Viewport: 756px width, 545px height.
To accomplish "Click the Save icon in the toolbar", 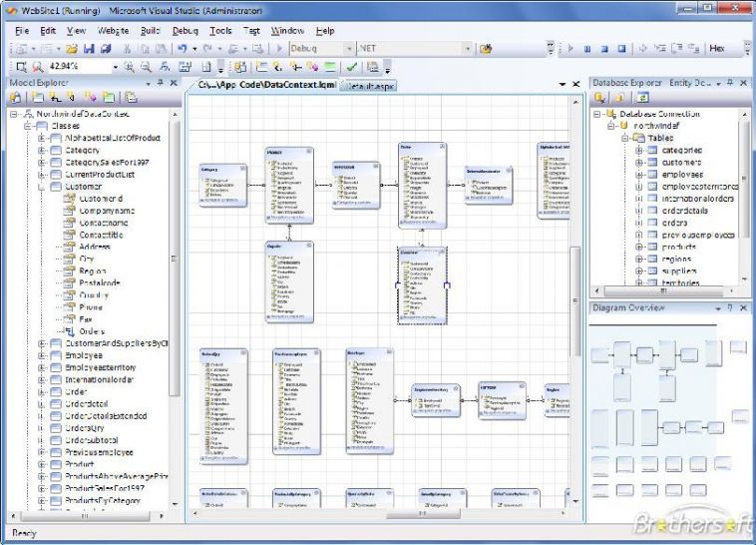I will (89, 48).
